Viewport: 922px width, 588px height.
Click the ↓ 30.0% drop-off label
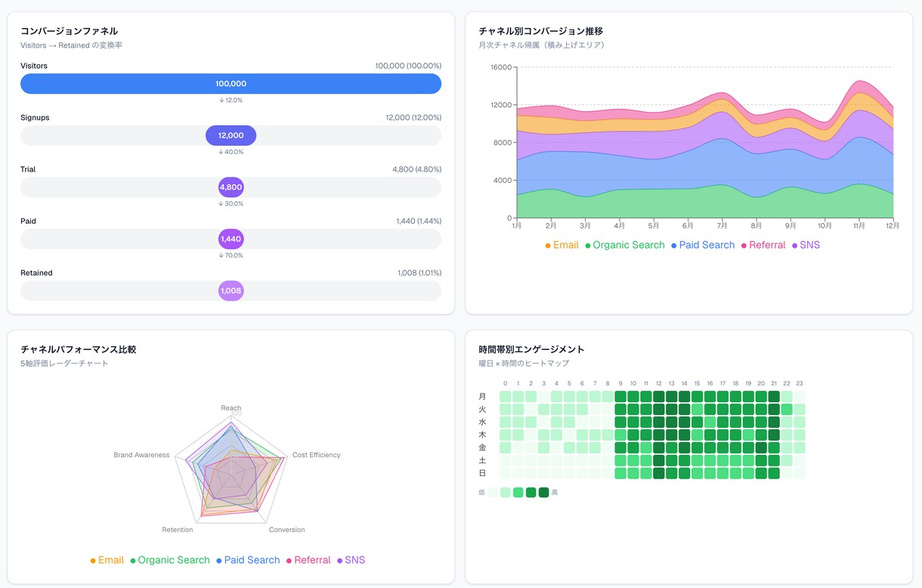(230, 203)
